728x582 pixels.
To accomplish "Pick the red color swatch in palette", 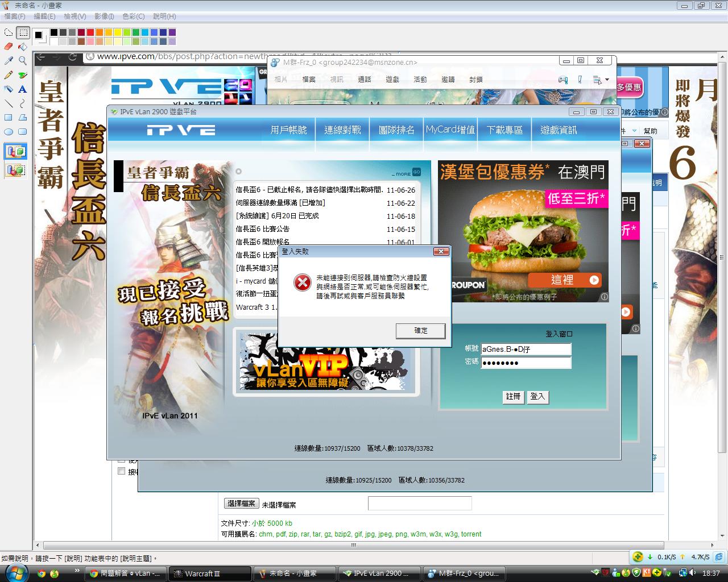I will coord(90,32).
